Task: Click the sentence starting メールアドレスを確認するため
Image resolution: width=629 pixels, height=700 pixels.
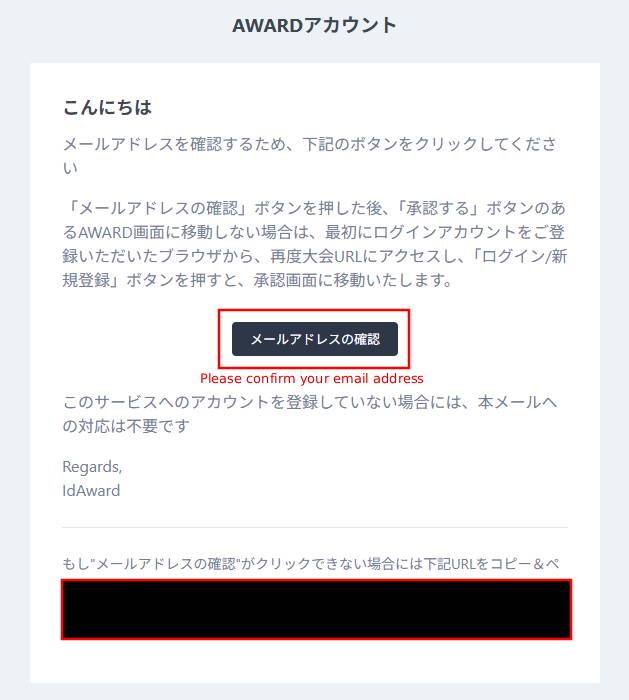Action: pyautogui.click(x=310, y=156)
